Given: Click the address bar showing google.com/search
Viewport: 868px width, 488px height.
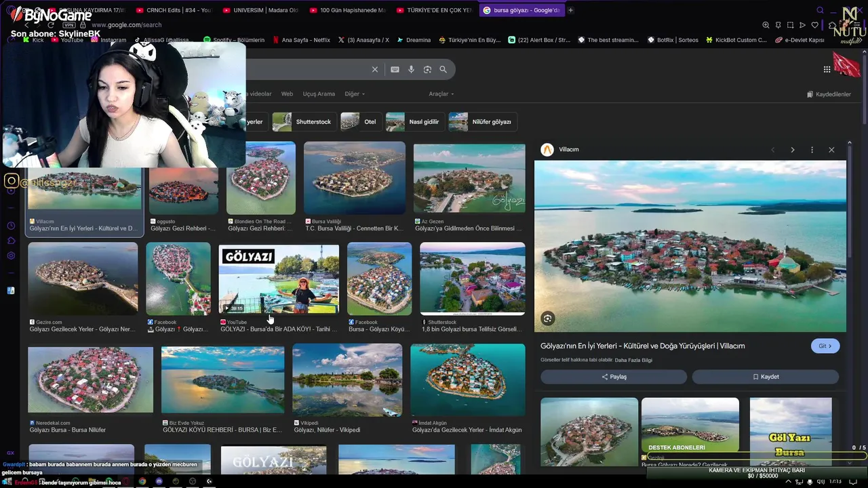Looking at the screenshot, I should tap(126, 25).
